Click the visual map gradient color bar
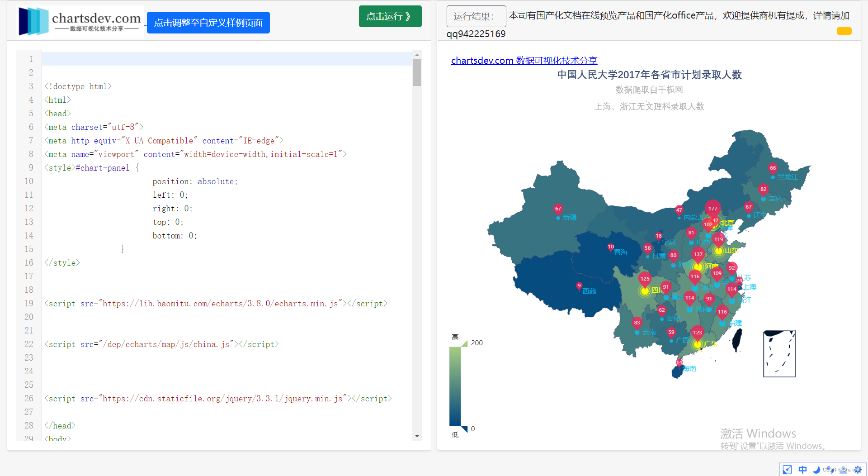This screenshot has width=868, height=476. click(455, 386)
